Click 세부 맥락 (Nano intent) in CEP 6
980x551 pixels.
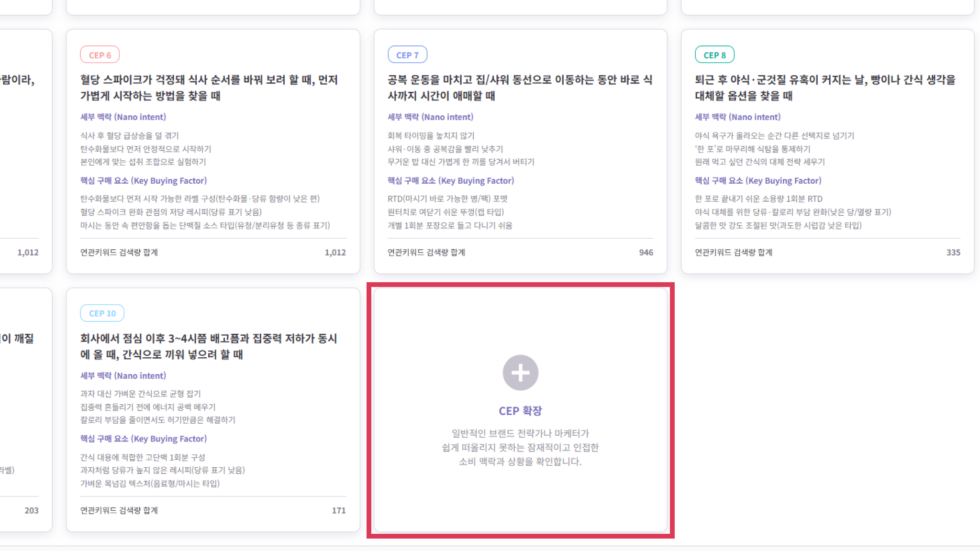[123, 117]
